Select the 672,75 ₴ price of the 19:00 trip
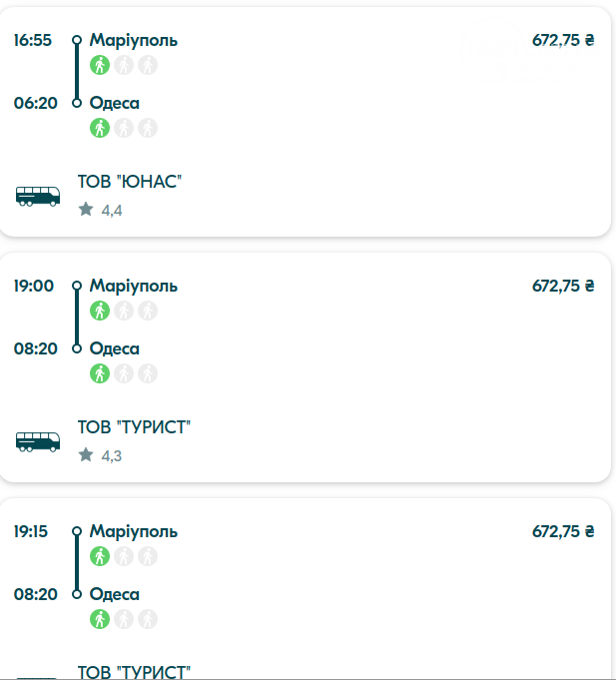The height and width of the screenshot is (680, 616). [563, 286]
